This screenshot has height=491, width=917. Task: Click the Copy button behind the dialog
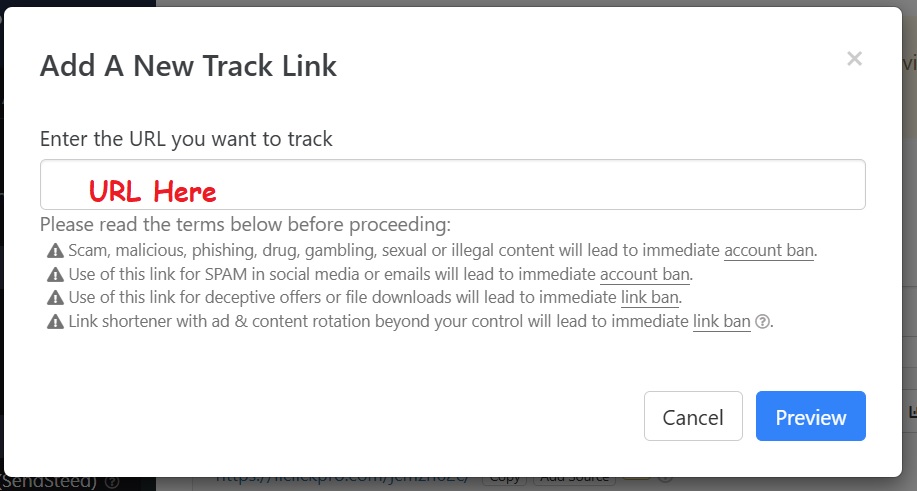tap(505, 479)
